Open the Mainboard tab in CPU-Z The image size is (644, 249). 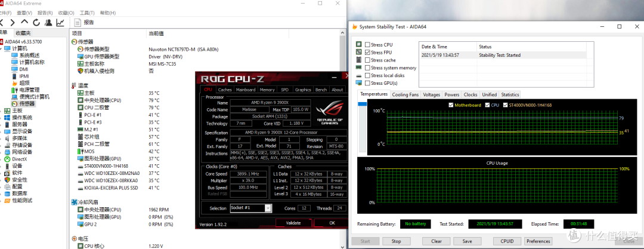(246, 90)
